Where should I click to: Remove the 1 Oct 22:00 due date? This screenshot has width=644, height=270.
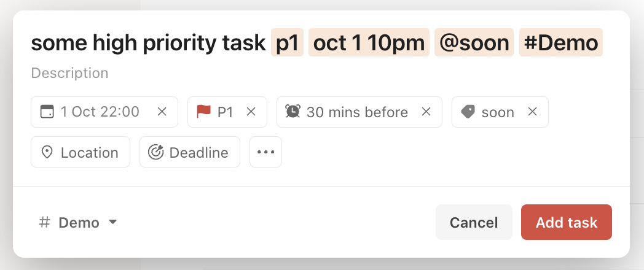tap(162, 112)
